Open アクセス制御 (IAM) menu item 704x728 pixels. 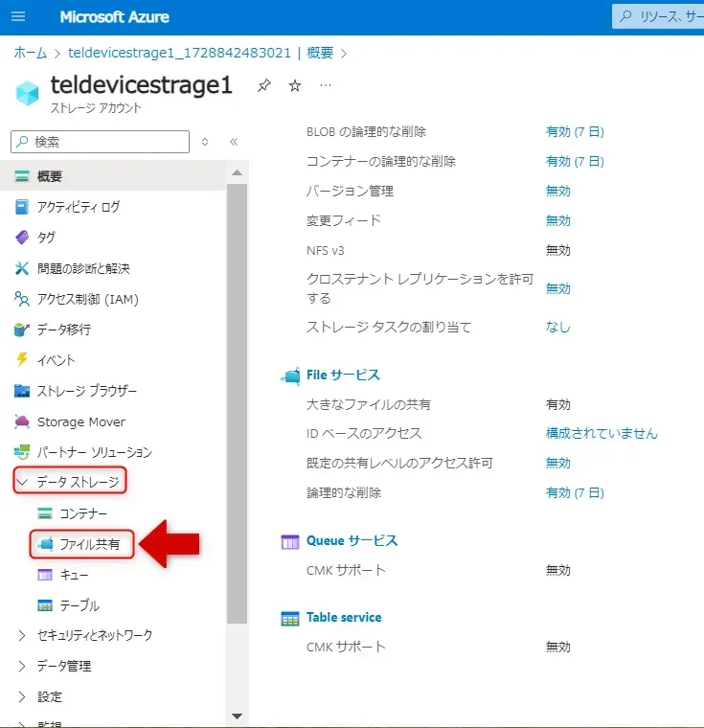point(87,299)
